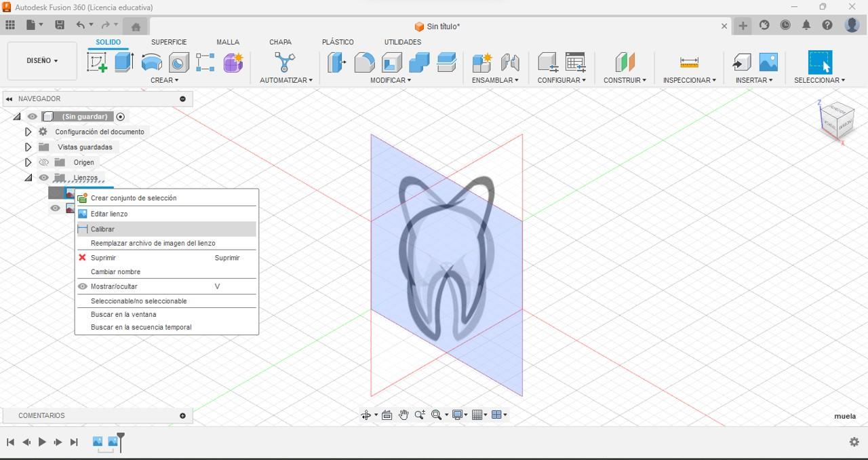868x460 pixels.
Task: Select the Rectangular Pattern icon
Action: click(x=205, y=62)
